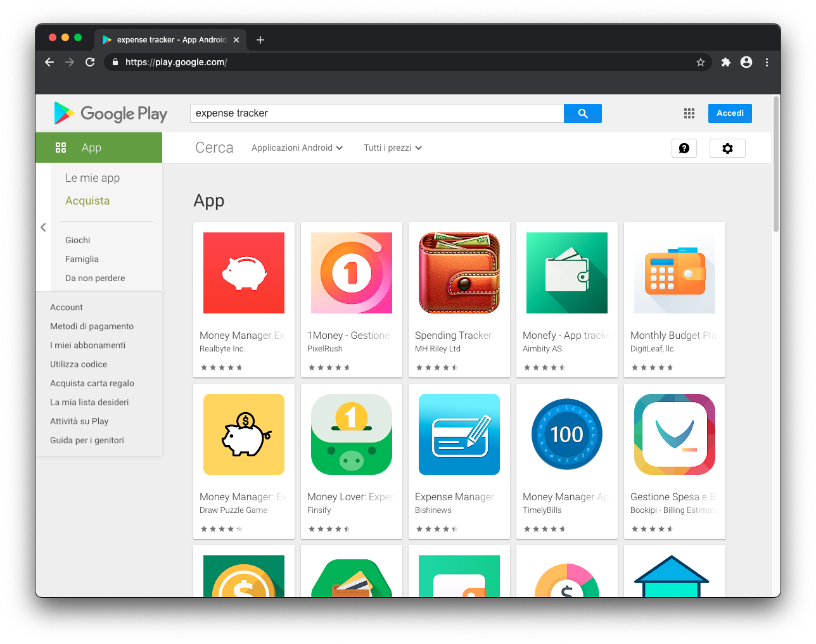Open the Chrome three-dot menu
This screenshot has height=644, width=816.
767,62
